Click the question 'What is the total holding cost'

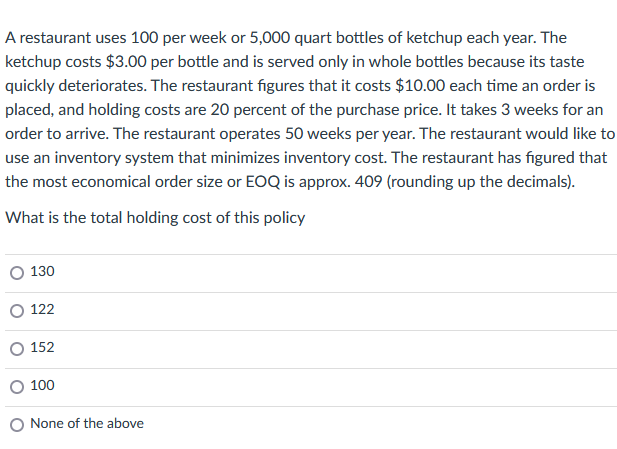tap(155, 218)
